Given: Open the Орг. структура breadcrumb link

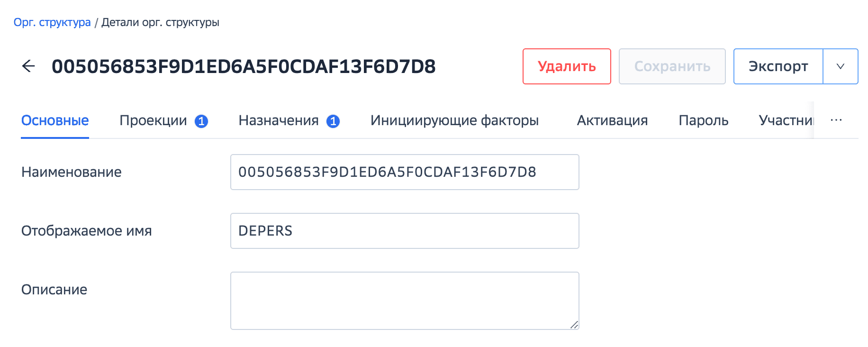Looking at the screenshot, I should [52, 22].
